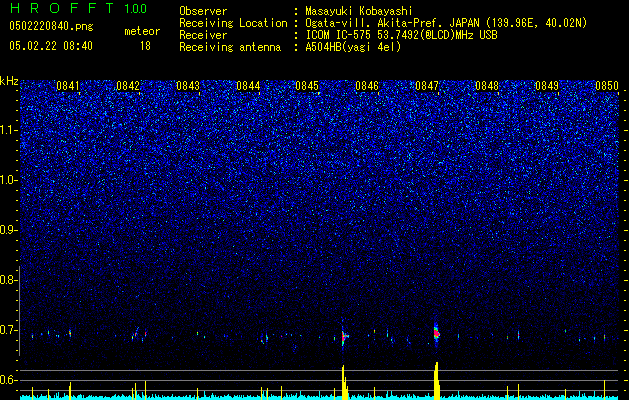Click the kHz axis unit label

9,81
